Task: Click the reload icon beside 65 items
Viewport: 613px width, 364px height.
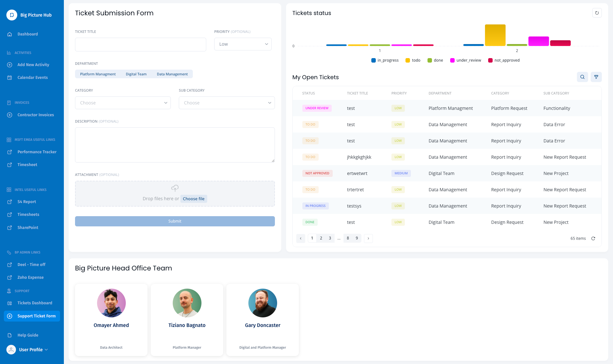Action: coord(593,239)
